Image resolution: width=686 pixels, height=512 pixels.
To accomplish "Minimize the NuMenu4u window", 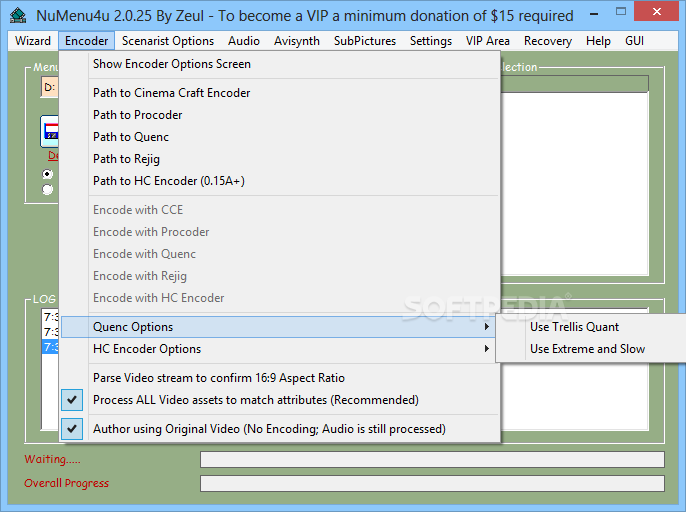I will click(x=594, y=14).
